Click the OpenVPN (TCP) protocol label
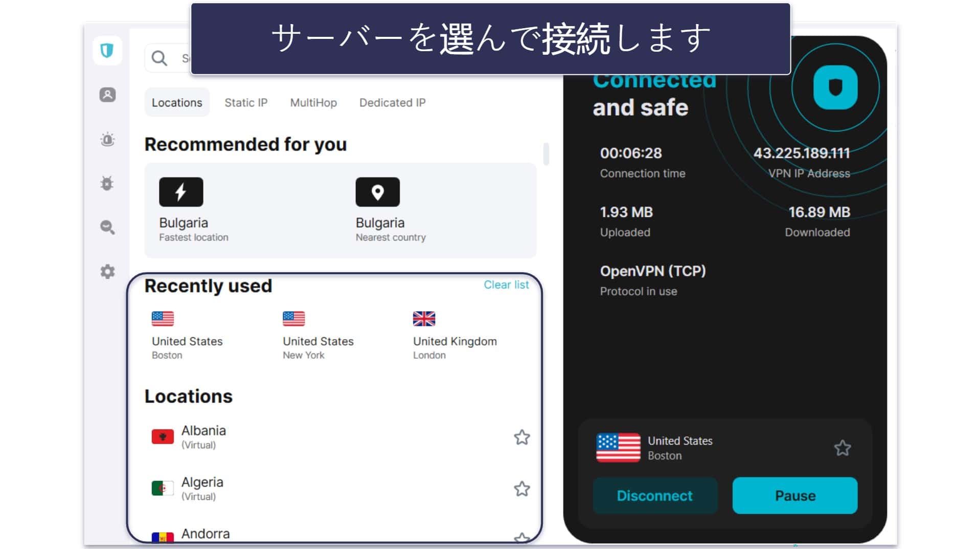Viewport: 980px width, 549px height. point(653,271)
